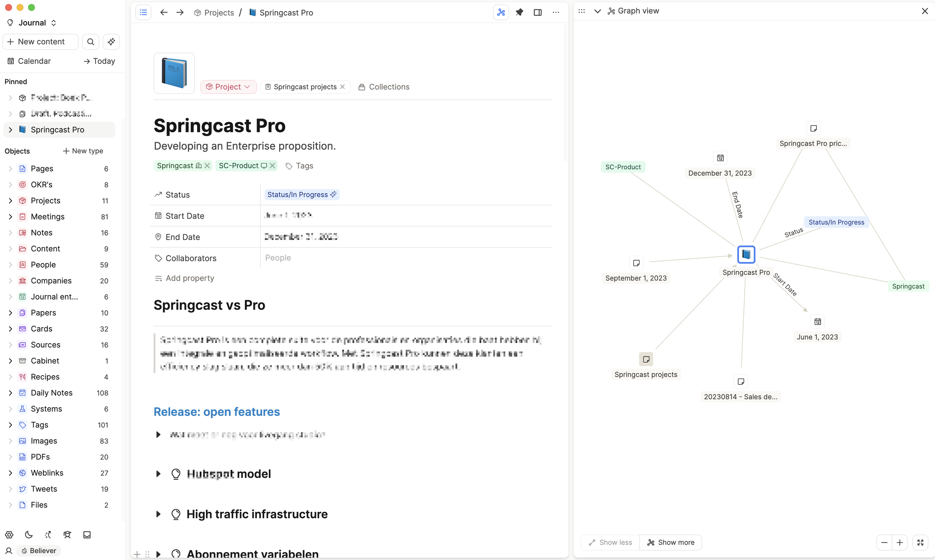Click the table of contents list icon
This screenshot has width=935, height=560.
(143, 12)
